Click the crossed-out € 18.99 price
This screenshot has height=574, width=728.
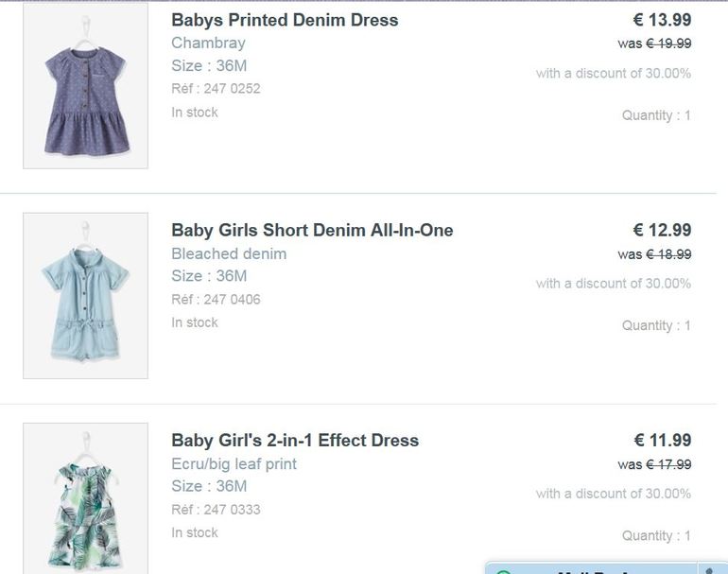(668, 254)
